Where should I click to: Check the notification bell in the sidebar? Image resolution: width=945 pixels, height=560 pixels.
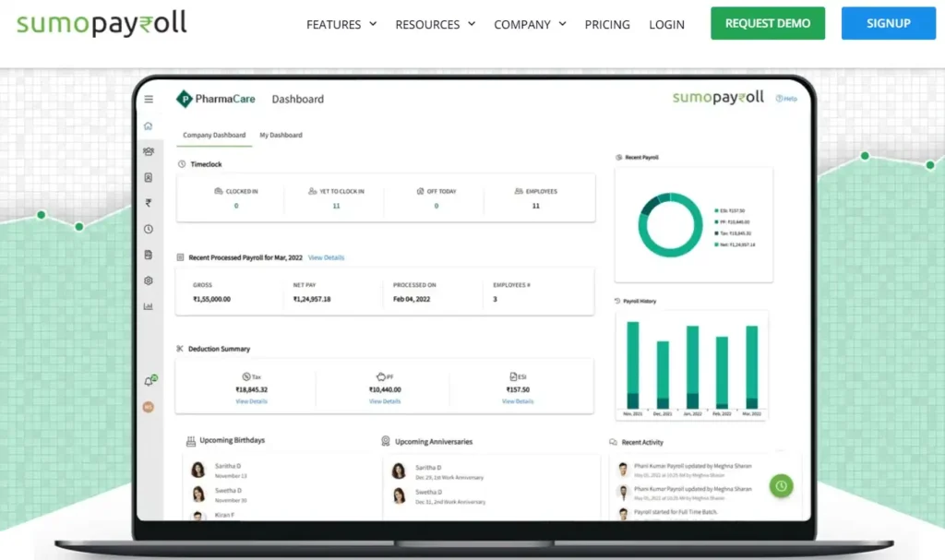coord(150,380)
